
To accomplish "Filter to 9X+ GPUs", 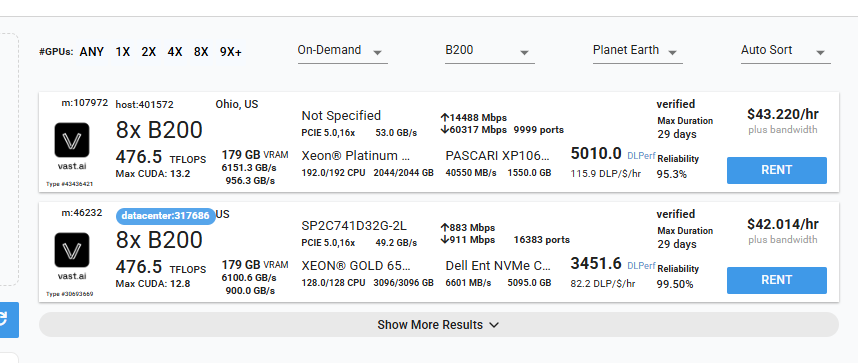I will (231, 52).
